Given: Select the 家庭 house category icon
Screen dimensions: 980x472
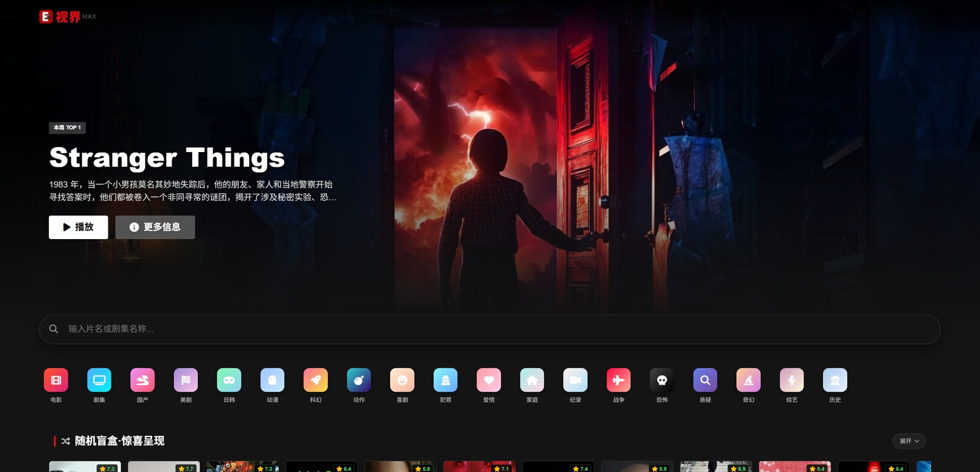Looking at the screenshot, I should [x=532, y=380].
